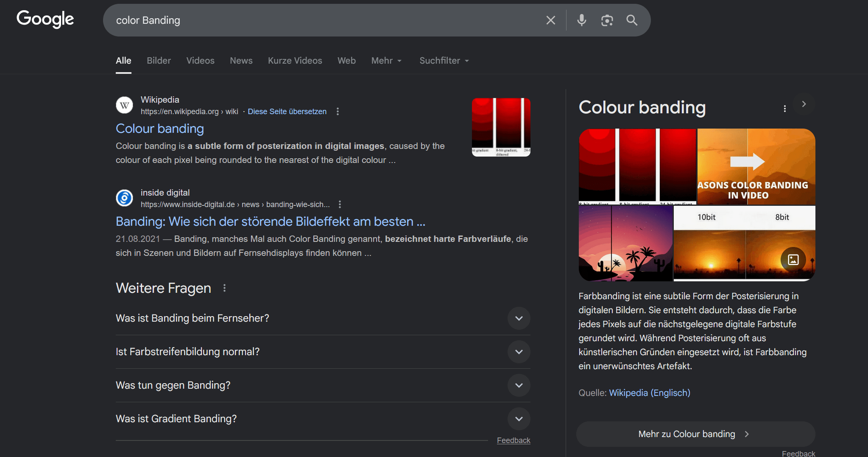Click the inside-digital.de URL breadcrumb
This screenshot has width=868, height=457.
pyautogui.click(x=235, y=205)
